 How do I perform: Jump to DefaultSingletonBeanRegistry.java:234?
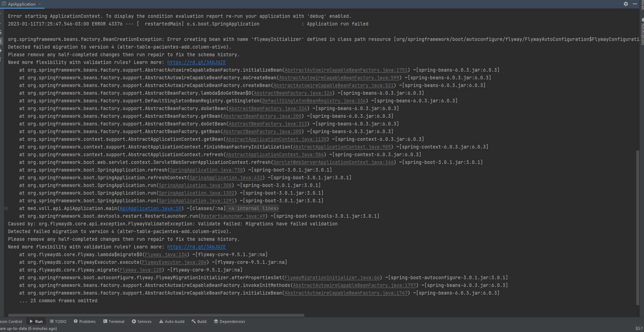pyautogui.click(x=314, y=101)
